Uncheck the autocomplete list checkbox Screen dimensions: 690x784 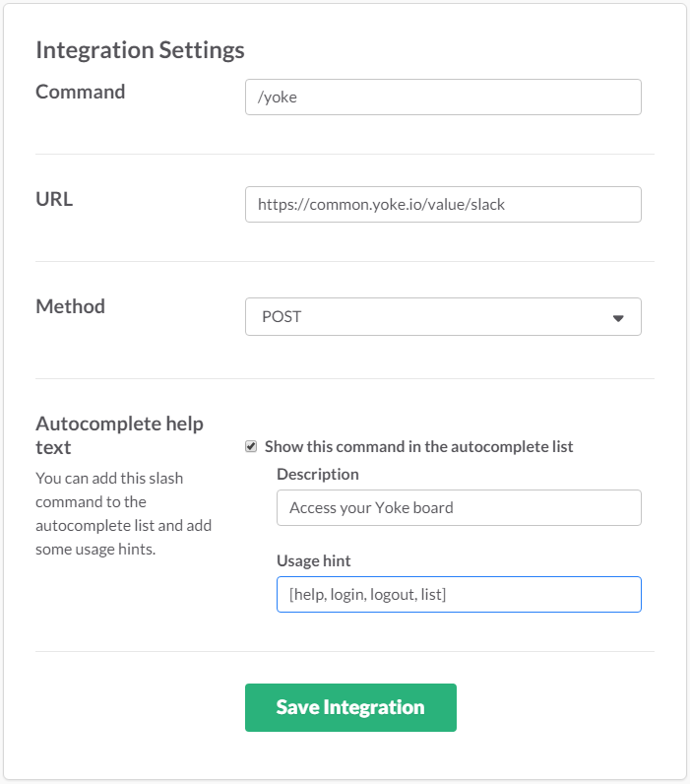[x=251, y=447]
